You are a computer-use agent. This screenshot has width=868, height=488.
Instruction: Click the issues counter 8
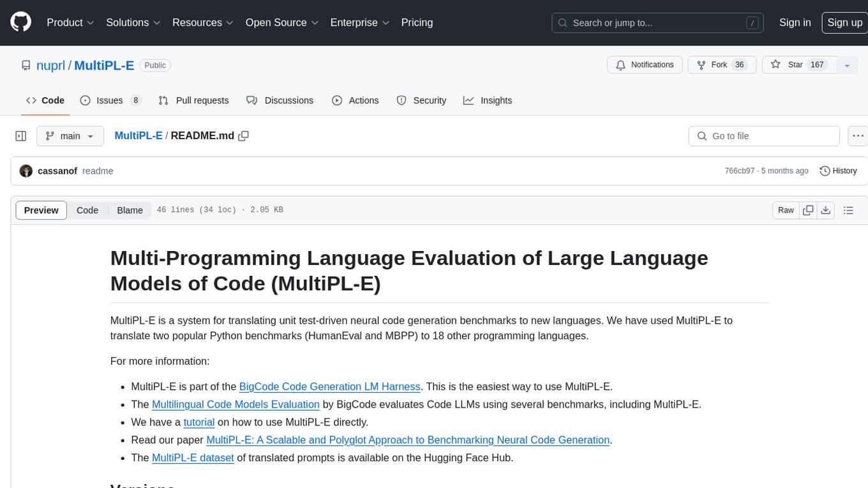click(135, 100)
